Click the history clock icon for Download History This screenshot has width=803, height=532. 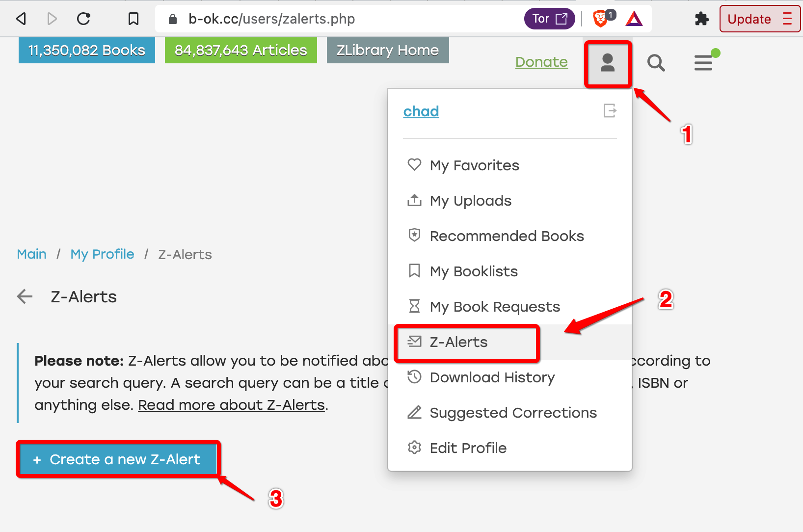[415, 377]
